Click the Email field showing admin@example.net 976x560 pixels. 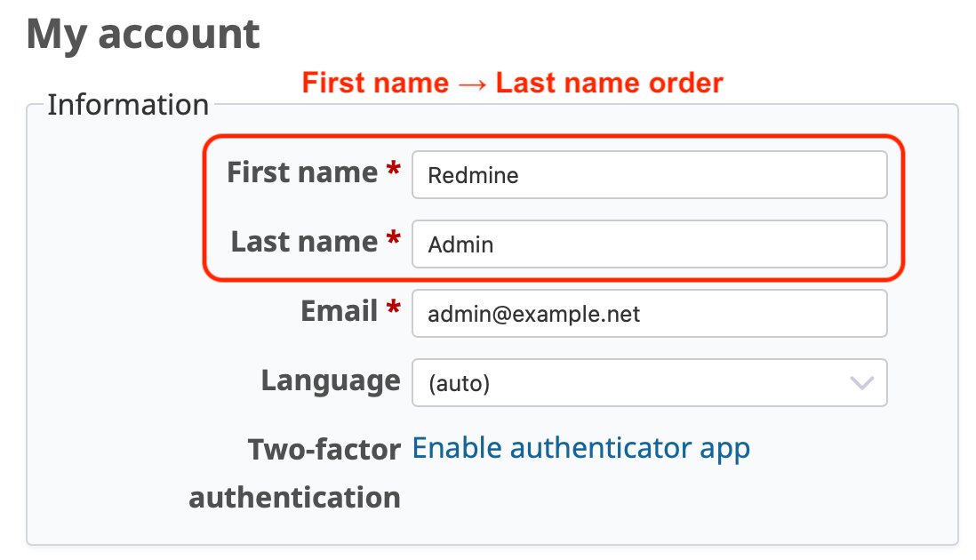(x=649, y=313)
